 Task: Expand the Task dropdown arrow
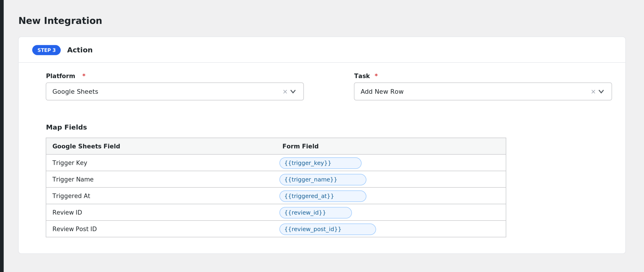point(601,92)
